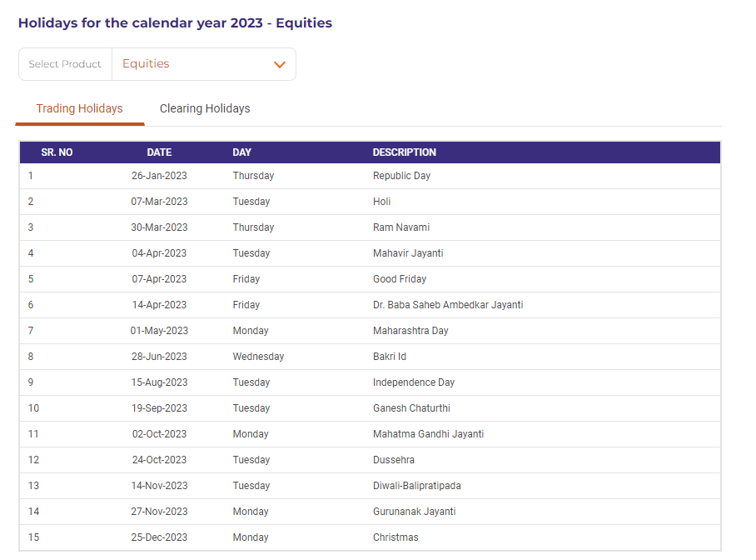Click the 28-Jun-2023 date cell
756x560 pixels.
[159, 357]
